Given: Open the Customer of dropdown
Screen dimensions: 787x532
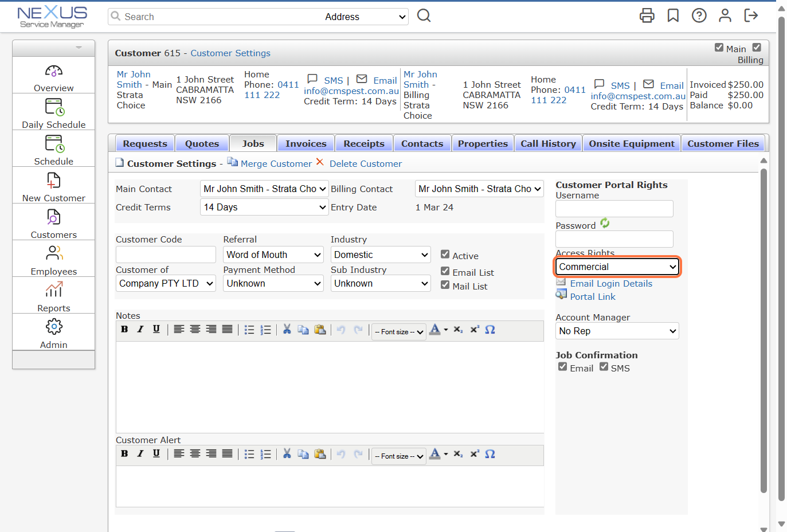Looking at the screenshot, I should [x=166, y=283].
